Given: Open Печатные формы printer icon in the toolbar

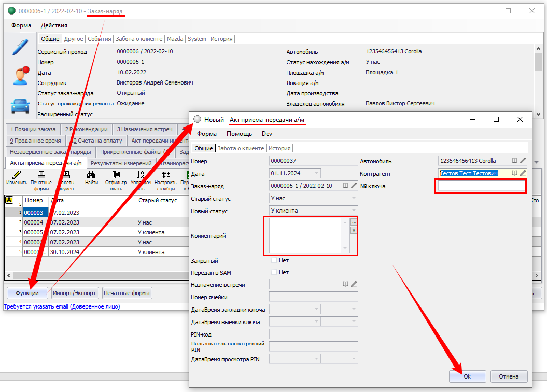Looking at the screenshot, I should (41, 175).
